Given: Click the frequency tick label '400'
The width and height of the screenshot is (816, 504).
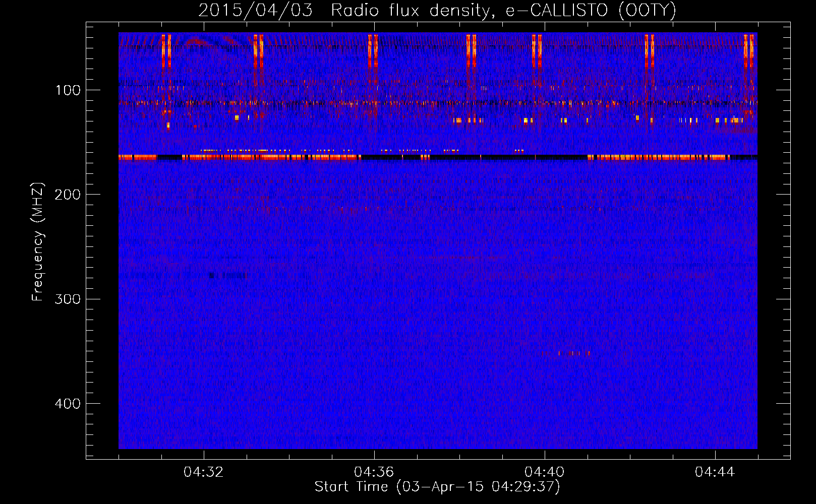Looking at the screenshot, I should (x=68, y=404).
